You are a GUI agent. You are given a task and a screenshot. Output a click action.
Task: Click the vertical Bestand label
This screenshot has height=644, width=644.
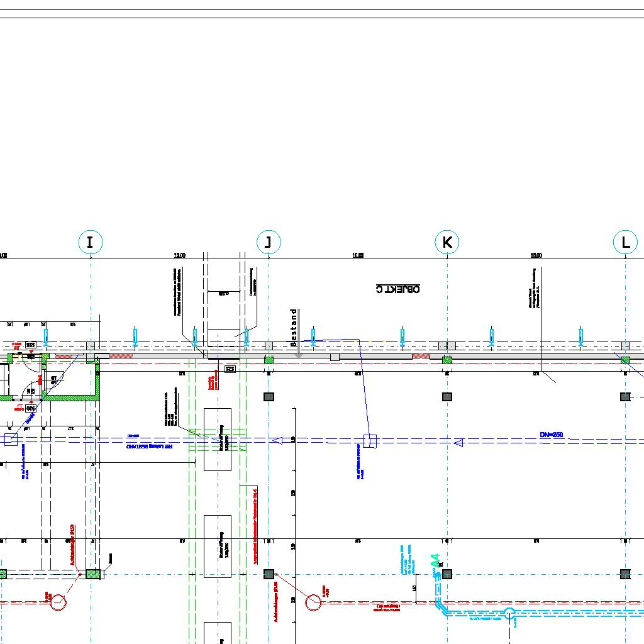pos(293,328)
